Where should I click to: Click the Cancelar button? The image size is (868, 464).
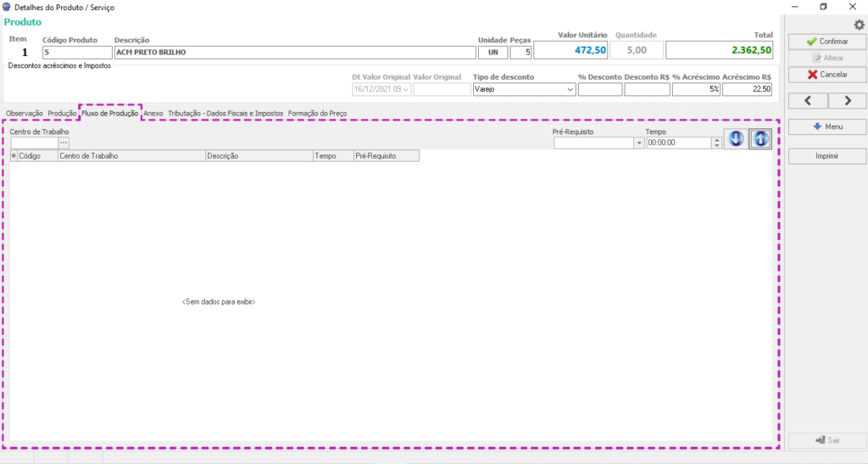(x=826, y=75)
